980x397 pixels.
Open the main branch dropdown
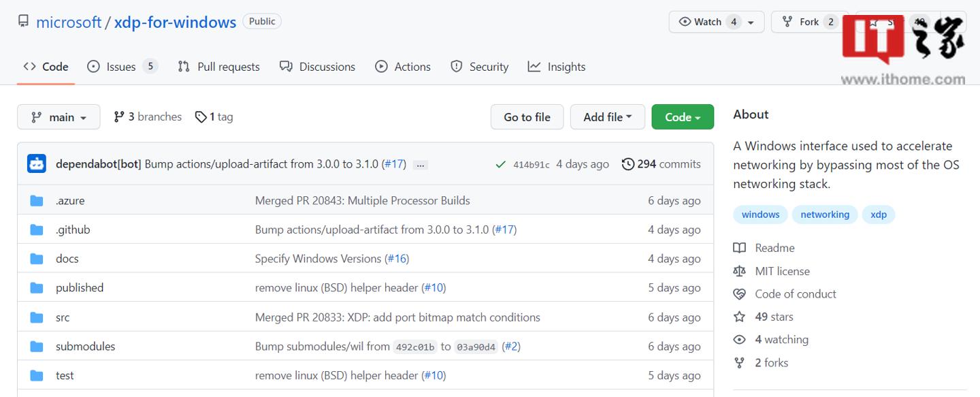point(59,116)
